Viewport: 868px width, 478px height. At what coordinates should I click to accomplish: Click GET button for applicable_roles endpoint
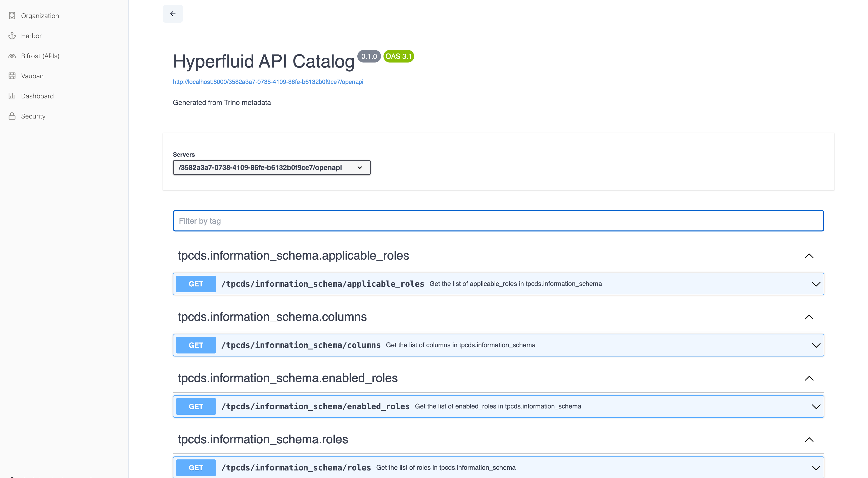(x=196, y=284)
